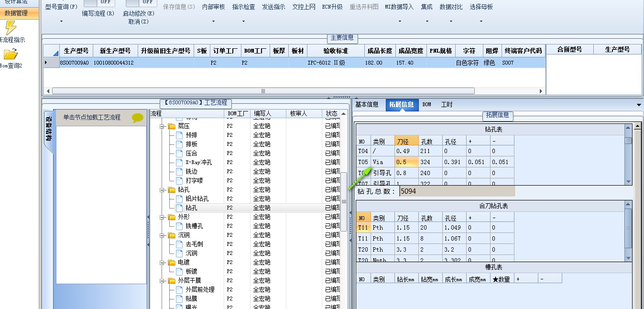Click the document icon beside 铣槽孔
The height and width of the screenshot is (309, 644).
point(179,226)
